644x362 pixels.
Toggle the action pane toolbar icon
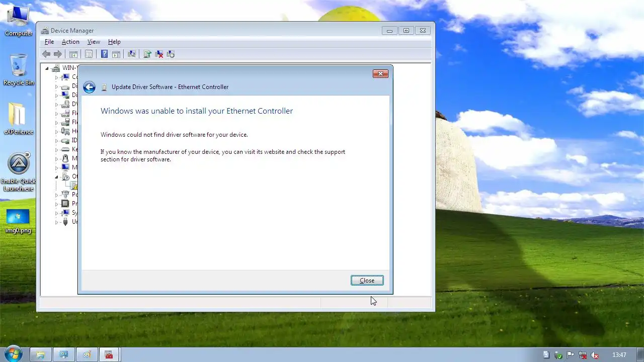pyautogui.click(x=116, y=54)
